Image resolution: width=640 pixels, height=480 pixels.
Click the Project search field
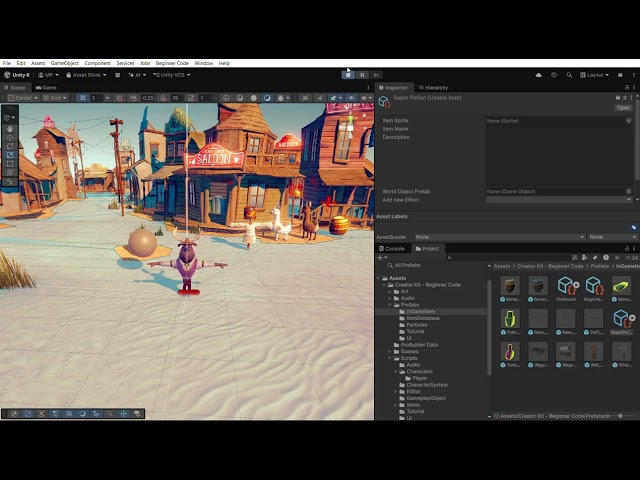(507, 258)
